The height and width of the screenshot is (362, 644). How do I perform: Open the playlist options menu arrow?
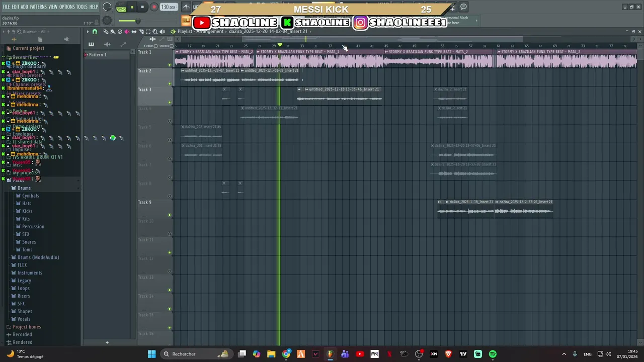(88, 32)
